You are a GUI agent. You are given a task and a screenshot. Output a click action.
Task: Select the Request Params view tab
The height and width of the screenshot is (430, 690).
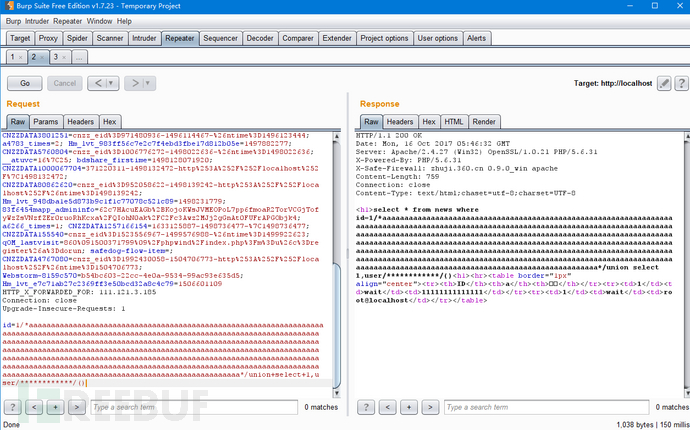tap(46, 122)
